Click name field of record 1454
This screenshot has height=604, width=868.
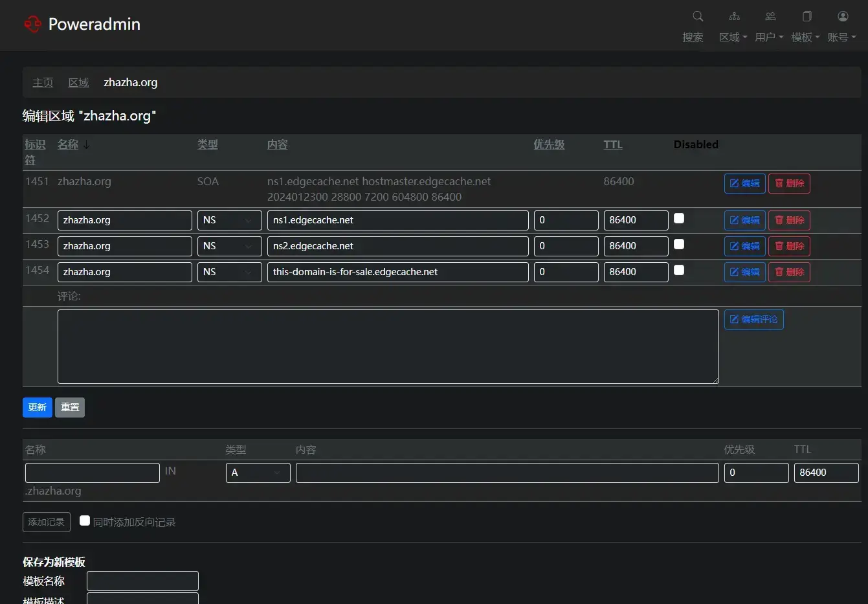point(125,272)
